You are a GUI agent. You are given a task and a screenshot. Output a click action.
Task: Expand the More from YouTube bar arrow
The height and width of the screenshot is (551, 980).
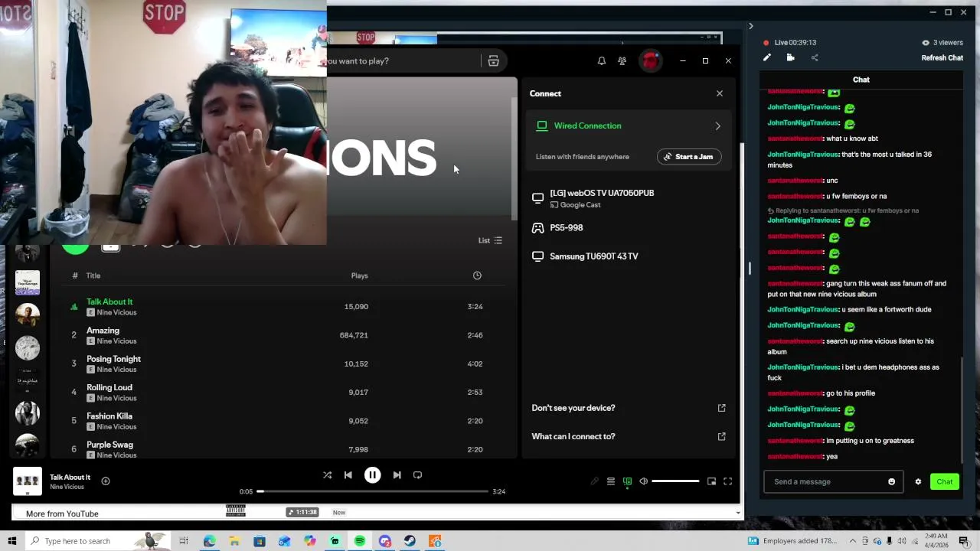[739, 514]
